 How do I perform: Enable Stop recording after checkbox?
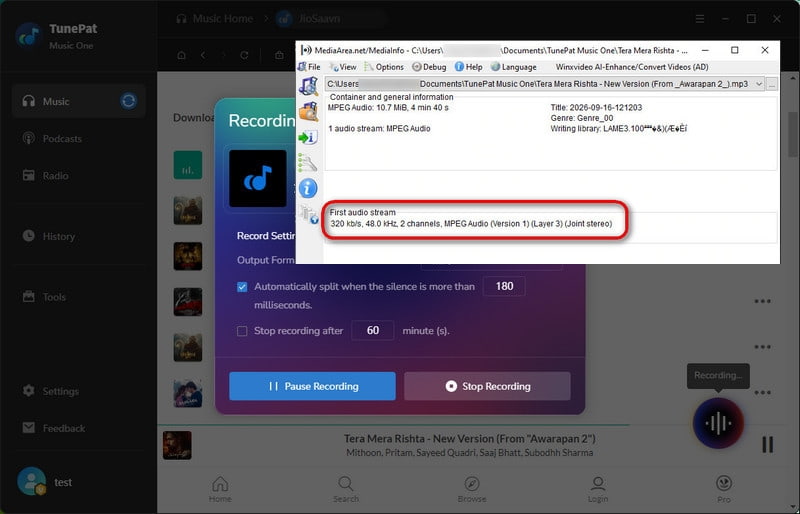(x=242, y=331)
